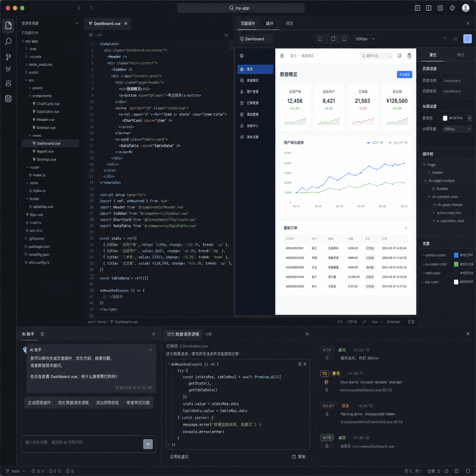Switch to the 设计 tab
The image size is (476, 476).
coord(270,24)
